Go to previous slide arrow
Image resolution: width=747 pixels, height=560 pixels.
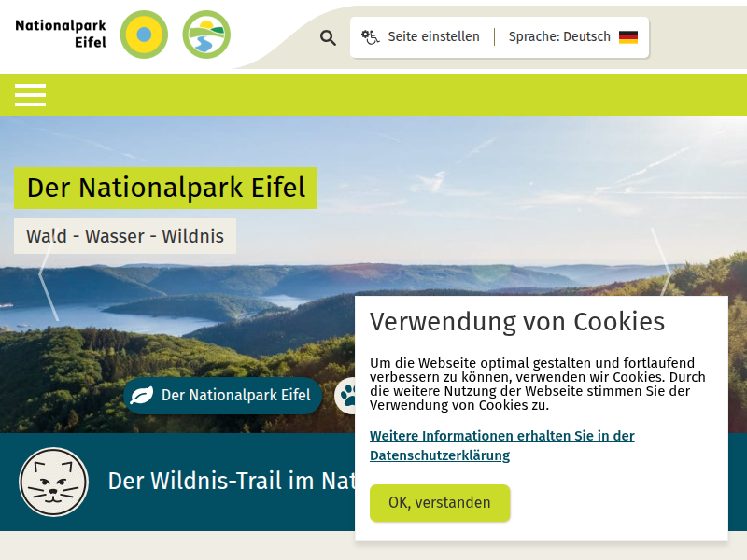tap(49, 274)
